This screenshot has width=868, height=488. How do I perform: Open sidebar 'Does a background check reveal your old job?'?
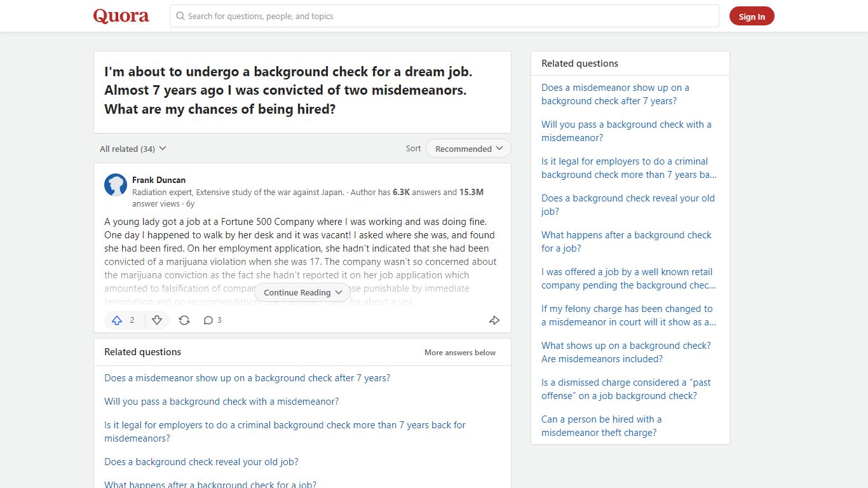(x=628, y=205)
